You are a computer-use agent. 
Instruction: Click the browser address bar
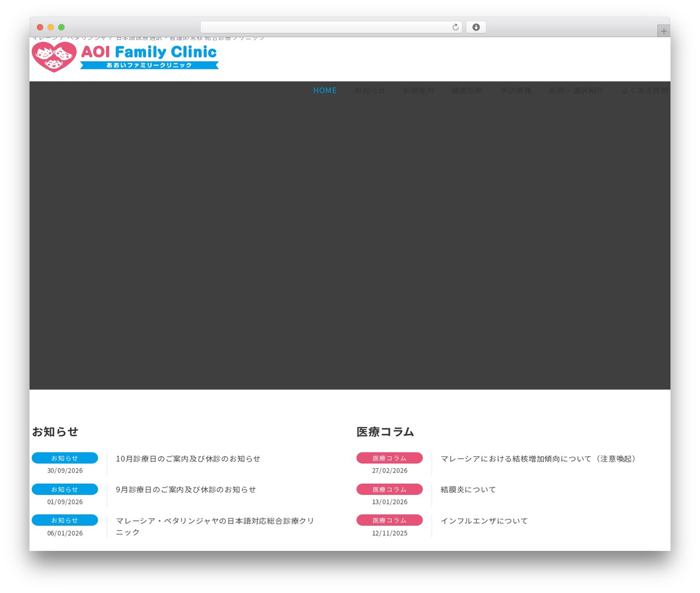(331, 27)
